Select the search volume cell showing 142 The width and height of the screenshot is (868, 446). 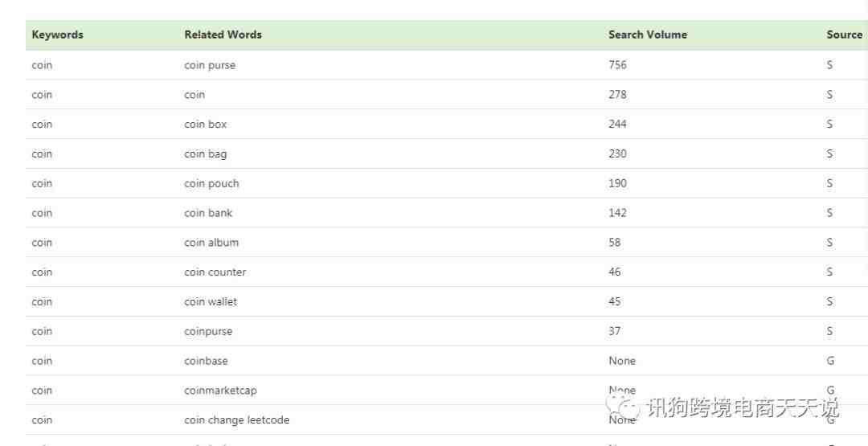[617, 213]
